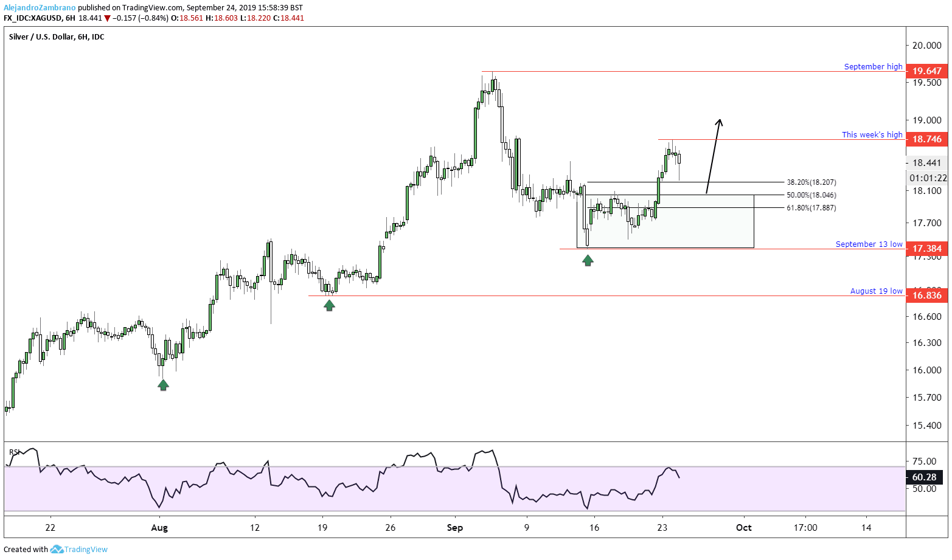Click the Silver / U.S. Dollar, 6H, IDC title
This screenshot has height=560, width=952.
pos(57,37)
